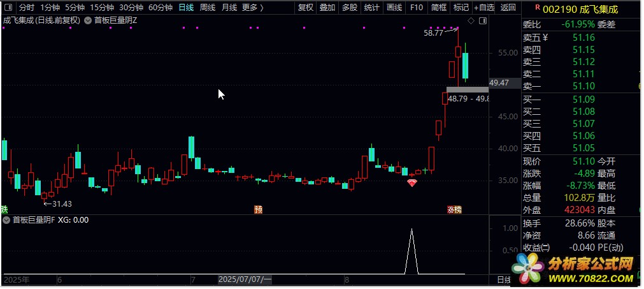Toggle the right panel icon above chart
Viewport: 644px width, 289px height.
[x=483, y=20]
